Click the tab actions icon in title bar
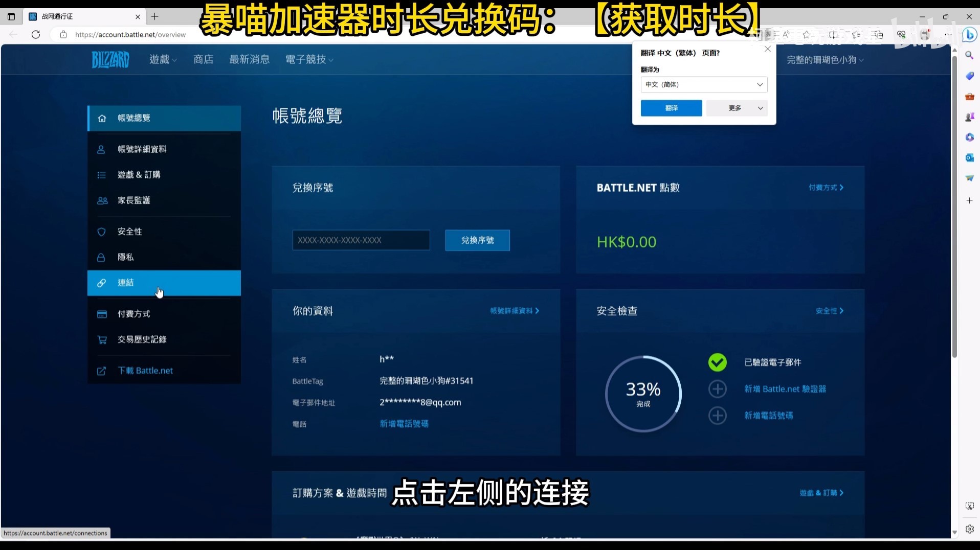The height and width of the screenshot is (550, 980). (11, 16)
